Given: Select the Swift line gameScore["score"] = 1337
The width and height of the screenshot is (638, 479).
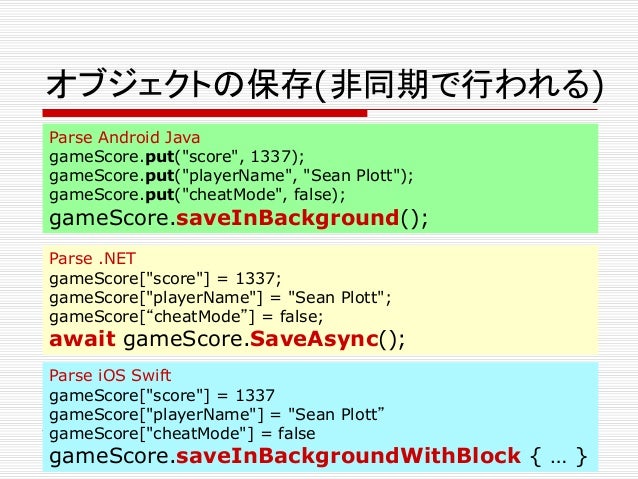Looking at the screenshot, I should tap(162, 396).
